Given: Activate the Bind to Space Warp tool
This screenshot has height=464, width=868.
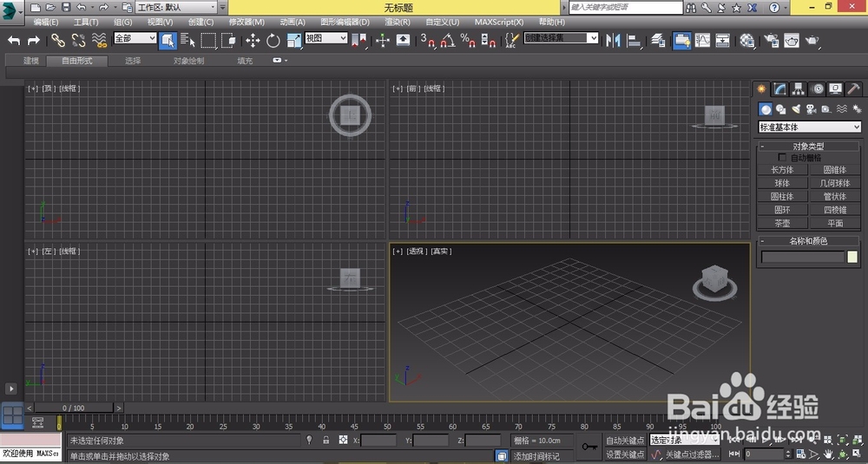Looking at the screenshot, I should point(99,40).
